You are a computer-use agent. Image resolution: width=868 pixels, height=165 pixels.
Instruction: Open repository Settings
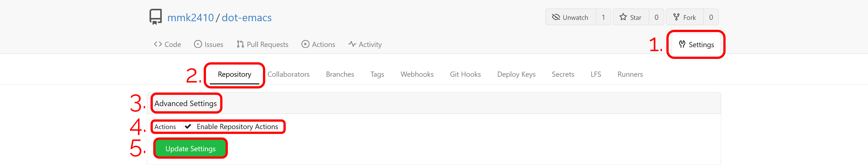tap(696, 44)
